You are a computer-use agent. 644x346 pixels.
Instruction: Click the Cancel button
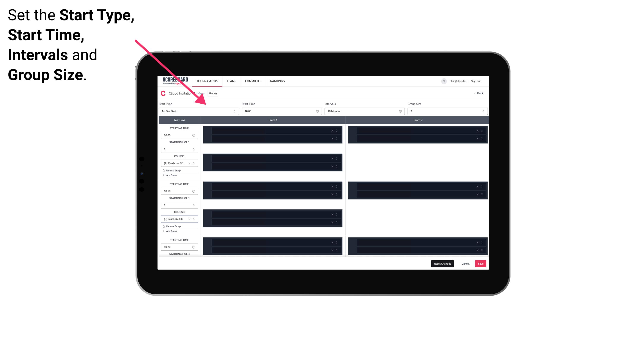click(x=465, y=264)
